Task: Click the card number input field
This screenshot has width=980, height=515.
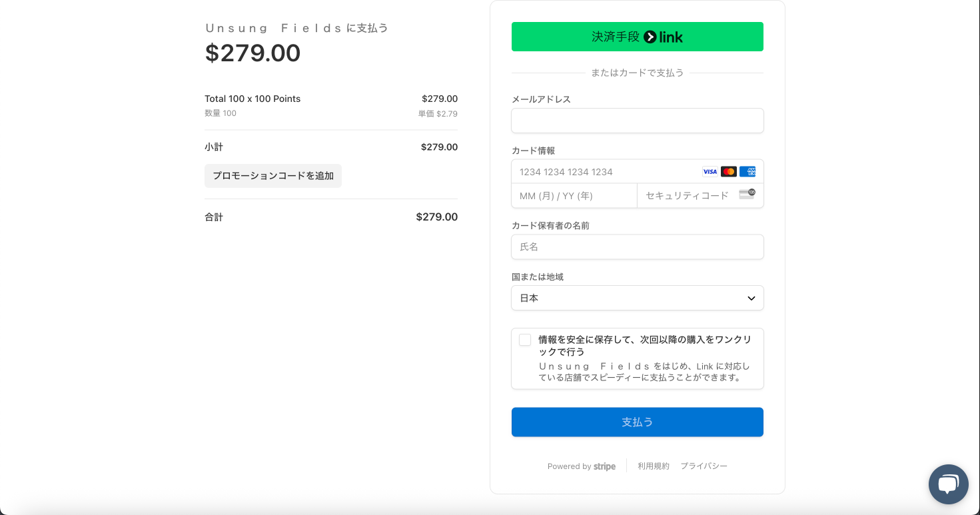Action: 600,171
